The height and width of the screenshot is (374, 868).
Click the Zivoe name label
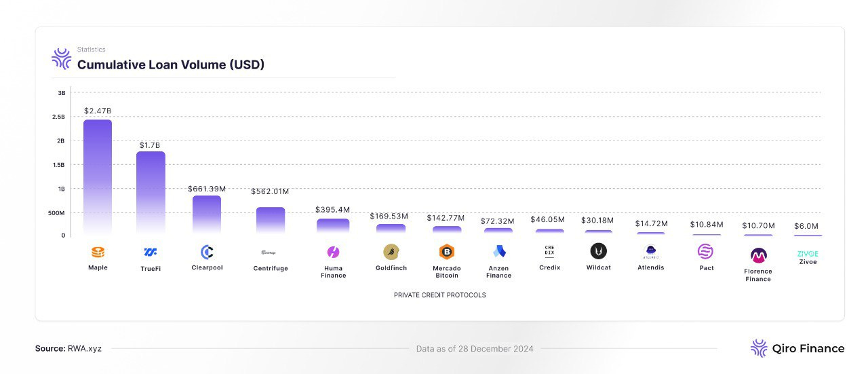(807, 262)
